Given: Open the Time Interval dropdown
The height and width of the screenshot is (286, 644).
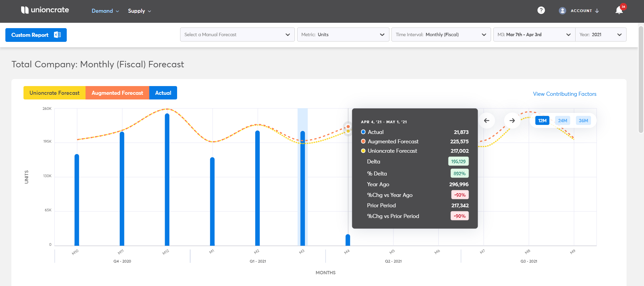Looking at the screenshot, I should point(441,34).
